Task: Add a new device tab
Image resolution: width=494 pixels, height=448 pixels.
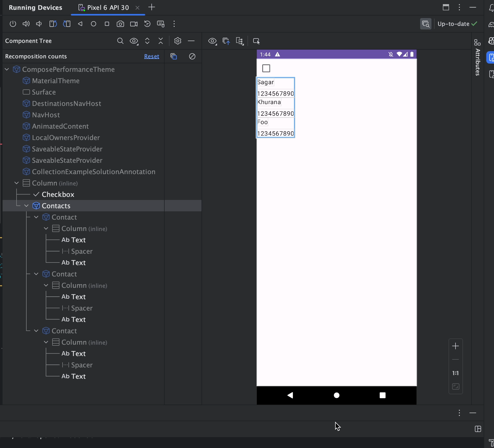Action: coord(152,7)
